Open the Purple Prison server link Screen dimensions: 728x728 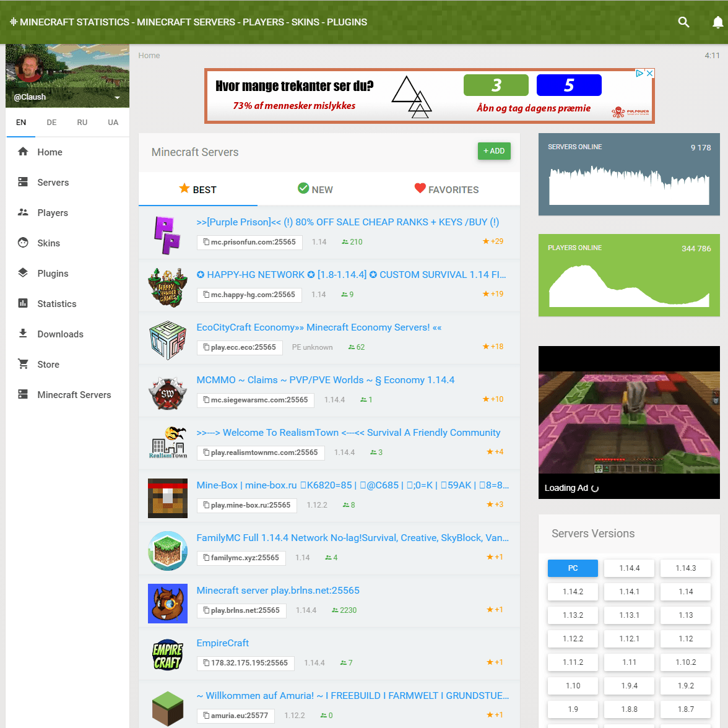coord(348,222)
